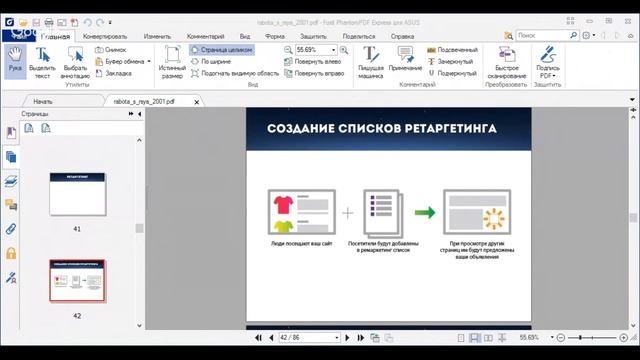640x360 pixels.
Task: Open the Буфер обмена dropdown
Action: coord(149,62)
